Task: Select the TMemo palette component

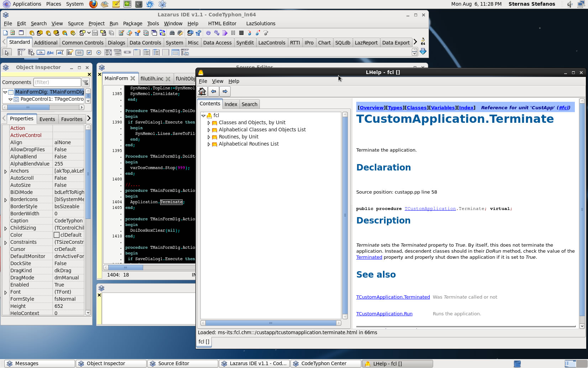Action: (x=70, y=52)
